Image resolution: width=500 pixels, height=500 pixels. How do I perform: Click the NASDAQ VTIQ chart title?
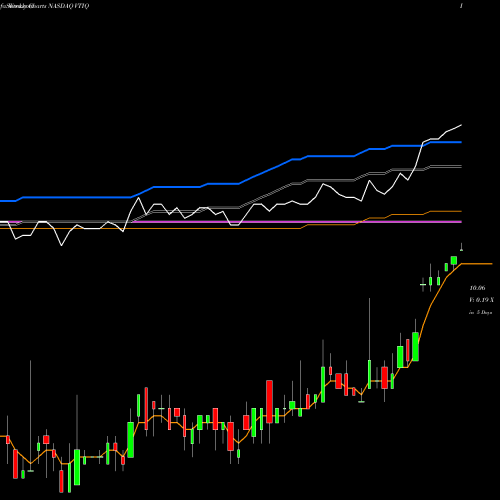pyautogui.click(x=44, y=6)
